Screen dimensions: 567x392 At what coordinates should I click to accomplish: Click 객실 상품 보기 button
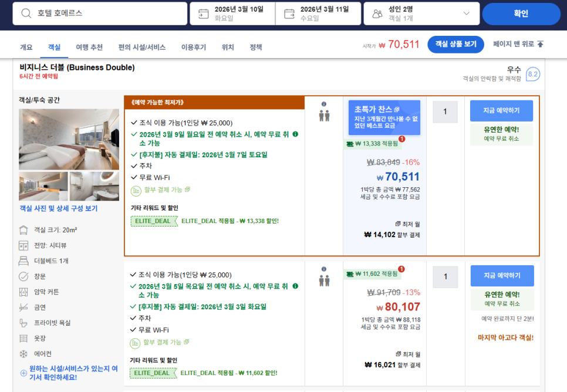[455, 44]
